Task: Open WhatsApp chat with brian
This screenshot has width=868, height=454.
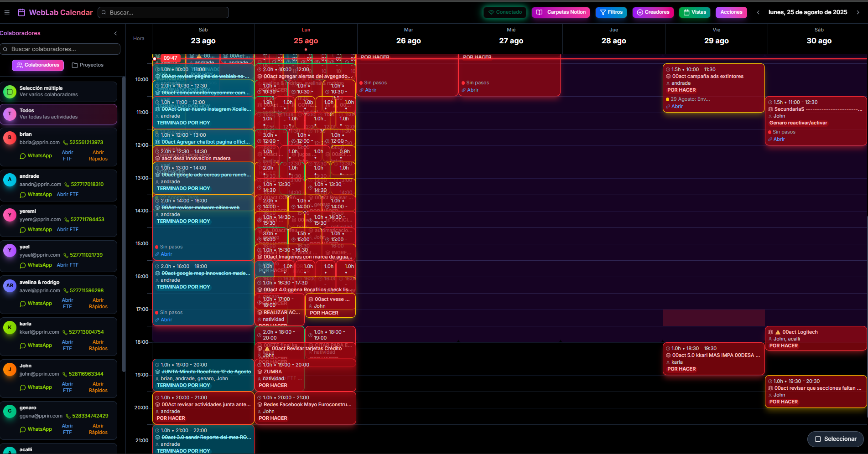Action: [x=36, y=155]
